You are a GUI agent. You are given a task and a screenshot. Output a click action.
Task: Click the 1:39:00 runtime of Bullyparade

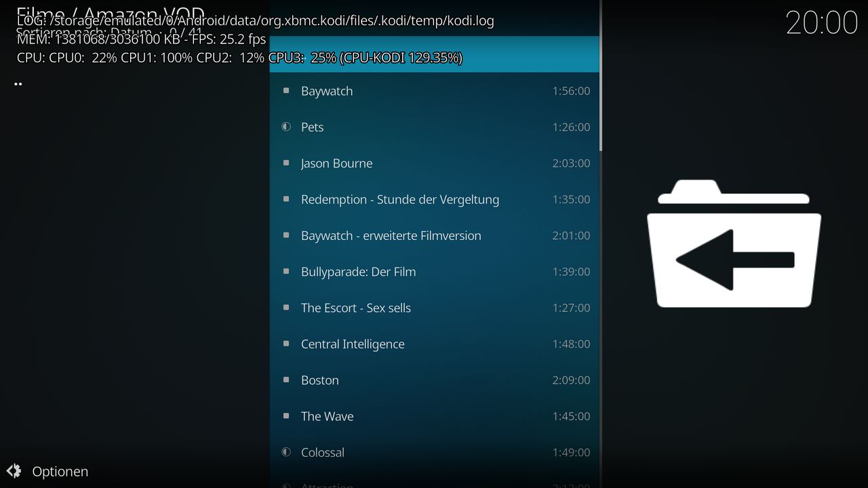pos(571,271)
